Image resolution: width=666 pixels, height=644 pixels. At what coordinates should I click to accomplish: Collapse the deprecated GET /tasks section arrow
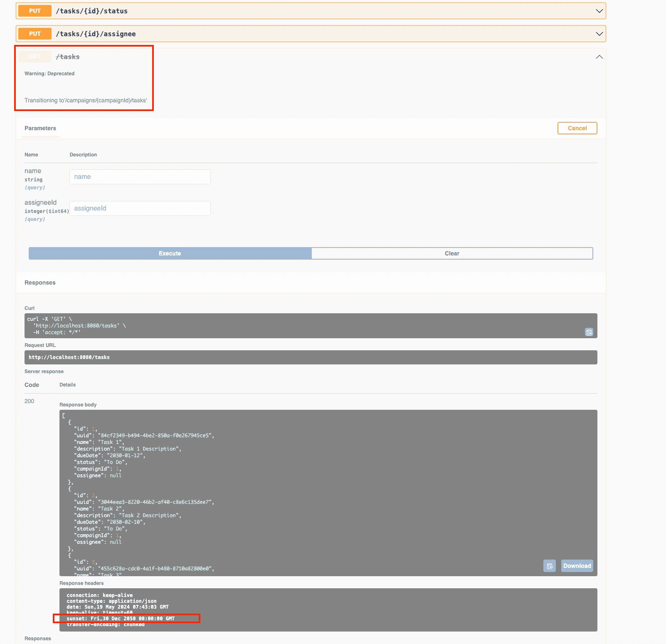click(599, 57)
